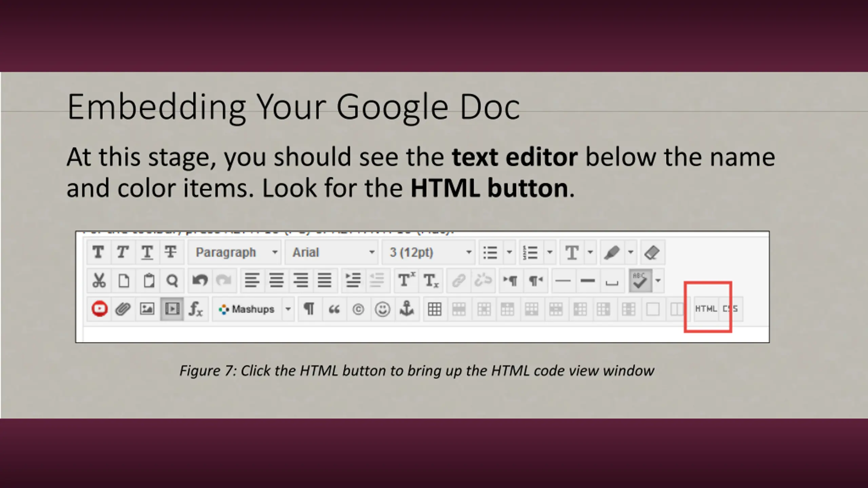Click the insert table grid icon
The image size is (868, 488).
tap(435, 309)
